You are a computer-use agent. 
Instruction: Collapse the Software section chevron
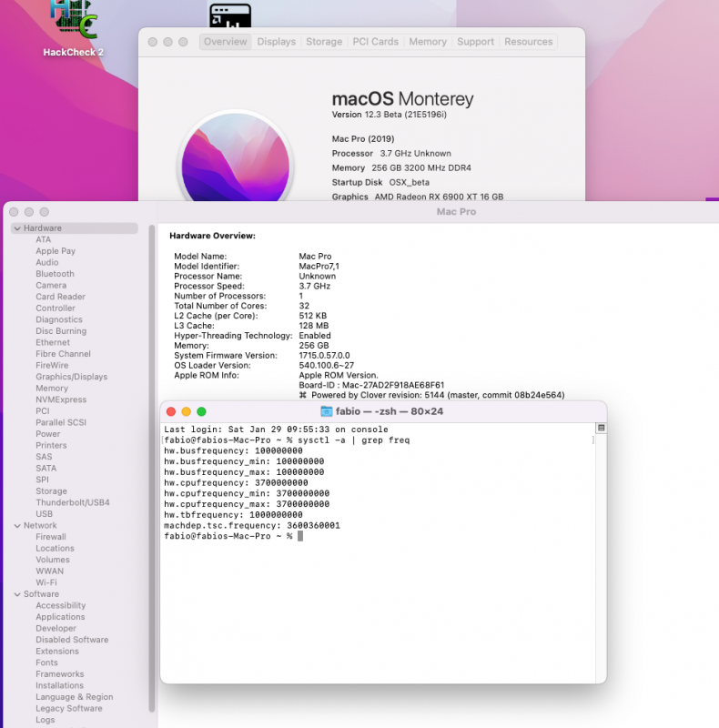tap(17, 594)
